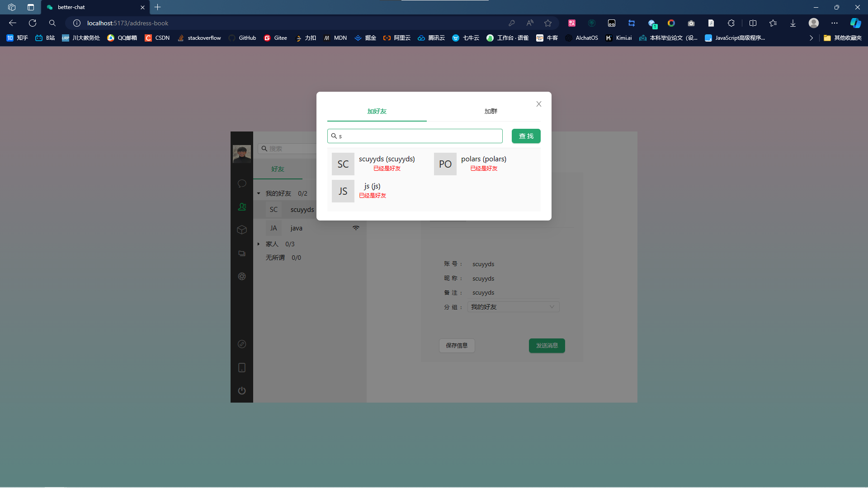Viewport: 868px width, 488px height.
Task: Open the contacts address-book sidebar icon
Action: tap(242, 206)
